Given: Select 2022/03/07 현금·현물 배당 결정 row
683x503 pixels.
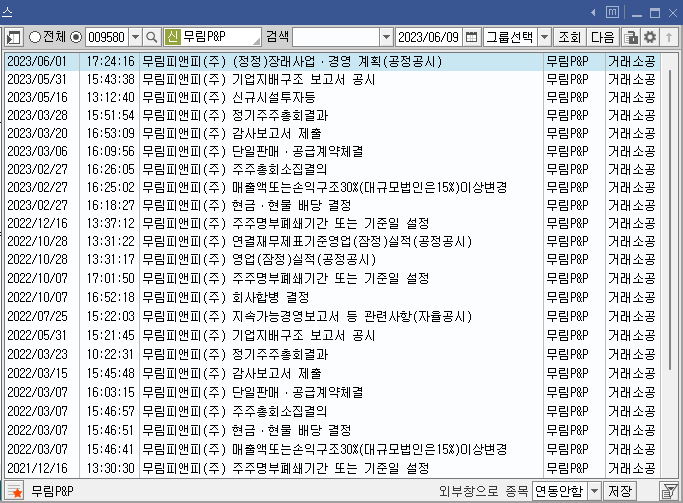Looking at the screenshot, I should pyautogui.click(x=333, y=430).
